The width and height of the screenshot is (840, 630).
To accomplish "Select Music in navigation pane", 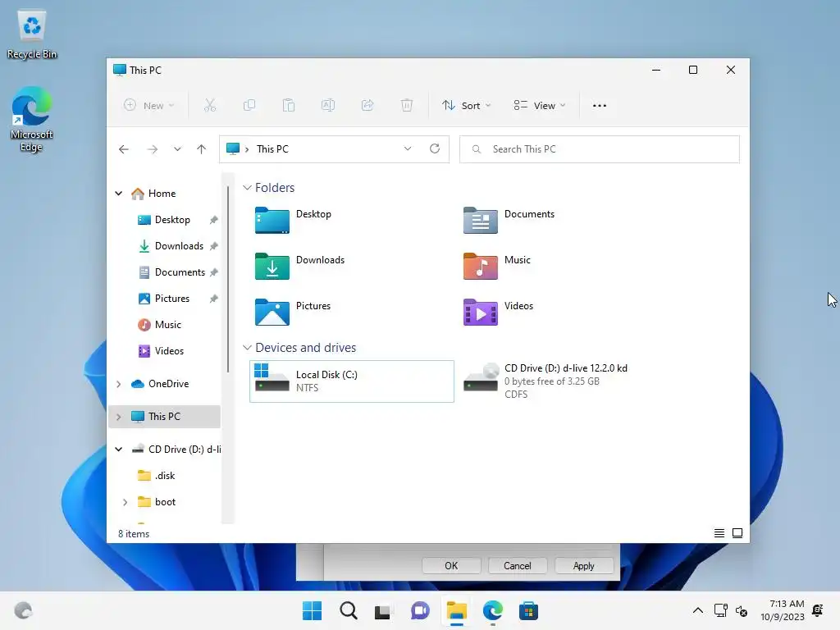I will coord(166,325).
